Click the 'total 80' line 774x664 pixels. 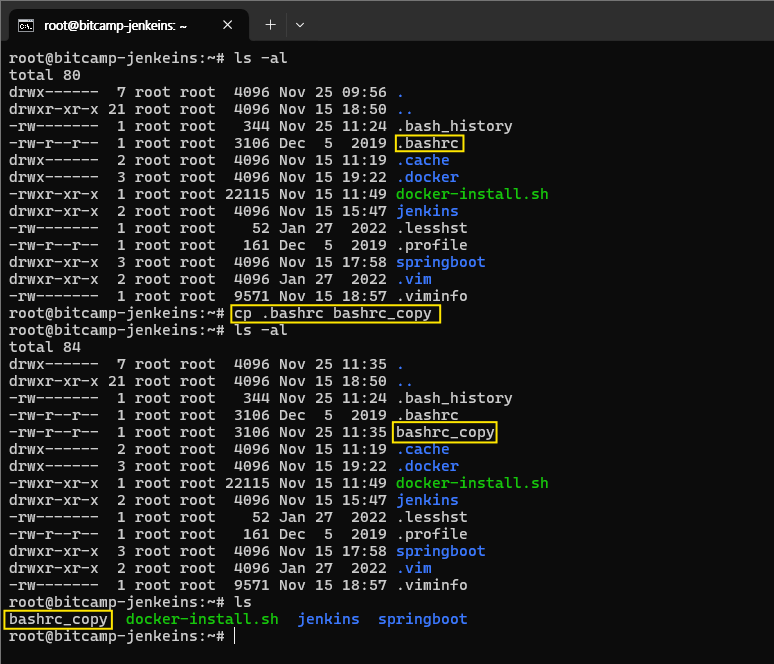click(44, 75)
